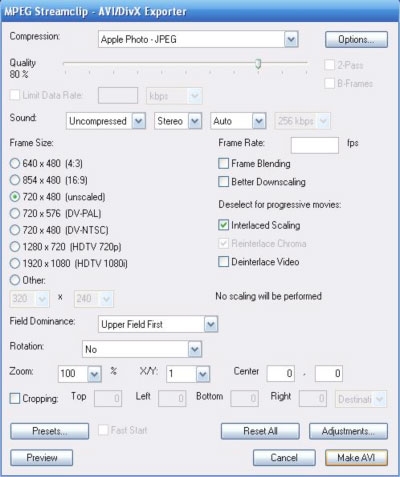This screenshot has width=400, height=477.
Task: Open the Field Dominance dropdown
Action: click(x=158, y=324)
